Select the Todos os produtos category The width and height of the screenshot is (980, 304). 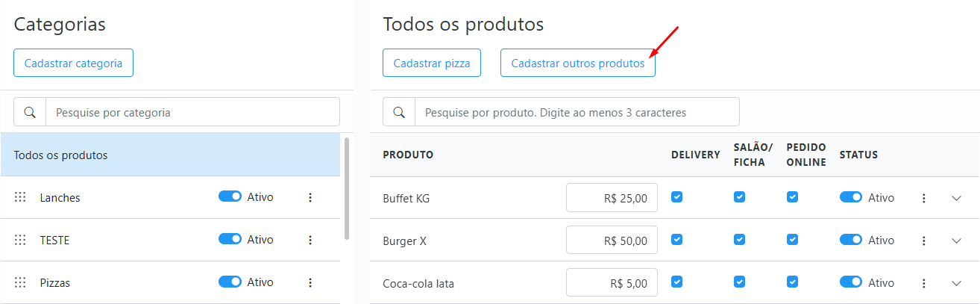tap(170, 155)
